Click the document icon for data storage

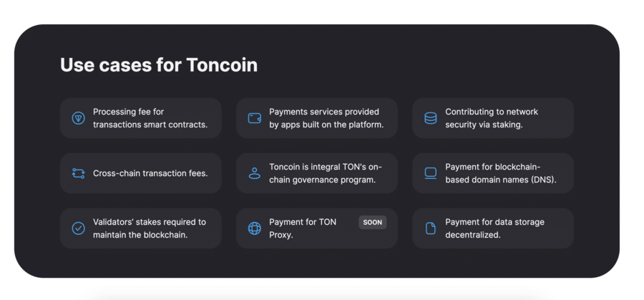click(431, 228)
